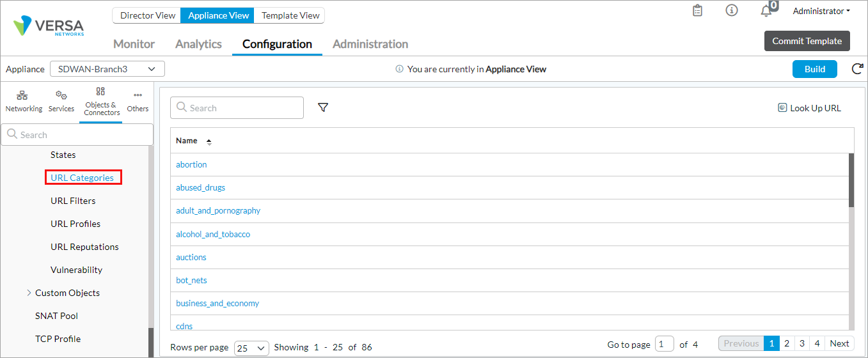Select URL Reputations in sidebar tree
868x358 pixels.
click(x=84, y=247)
